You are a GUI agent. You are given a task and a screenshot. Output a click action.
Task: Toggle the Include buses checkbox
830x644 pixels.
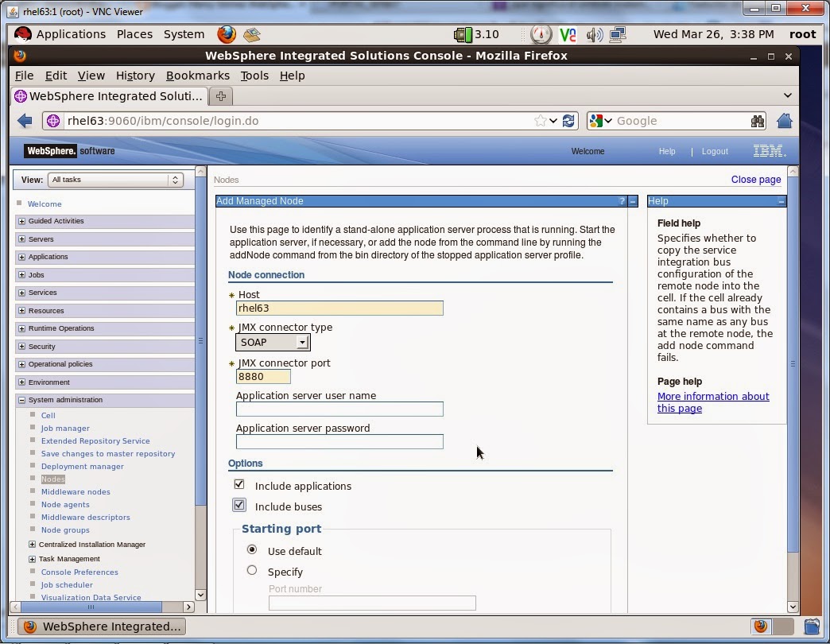(x=239, y=504)
